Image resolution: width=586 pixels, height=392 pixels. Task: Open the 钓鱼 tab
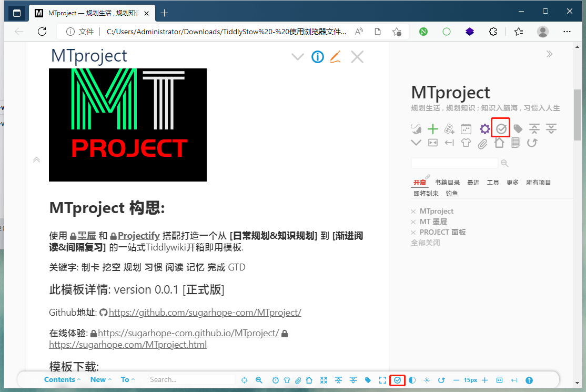(x=452, y=194)
